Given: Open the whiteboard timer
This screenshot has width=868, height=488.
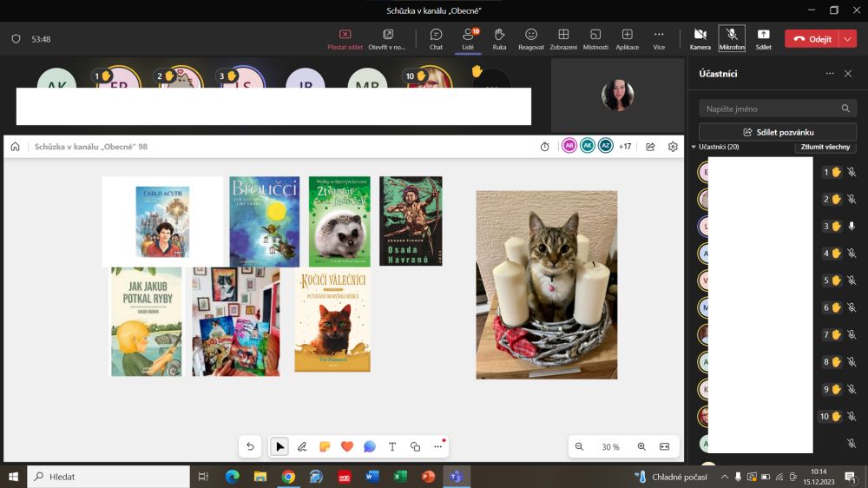Looking at the screenshot, I should click(x=545, y=147).
